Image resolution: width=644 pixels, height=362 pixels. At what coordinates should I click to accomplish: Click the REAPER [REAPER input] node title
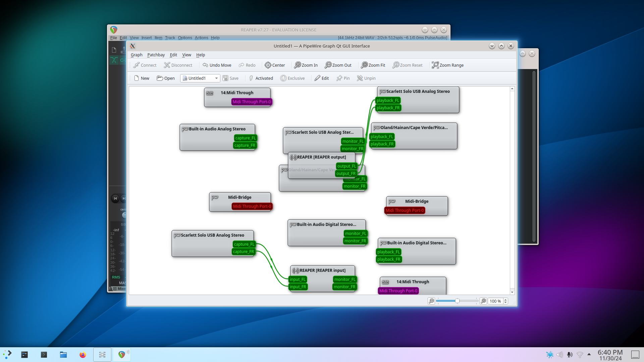pos(323,270)
